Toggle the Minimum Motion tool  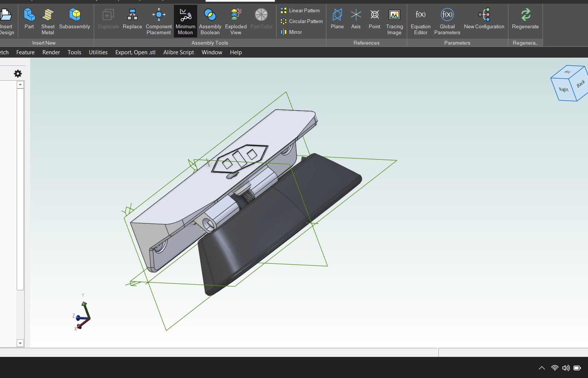(x=185, y=22)
